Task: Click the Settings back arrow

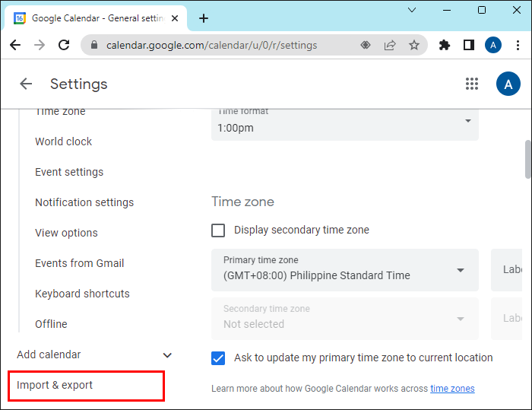Action: click(x=26, y=84)
